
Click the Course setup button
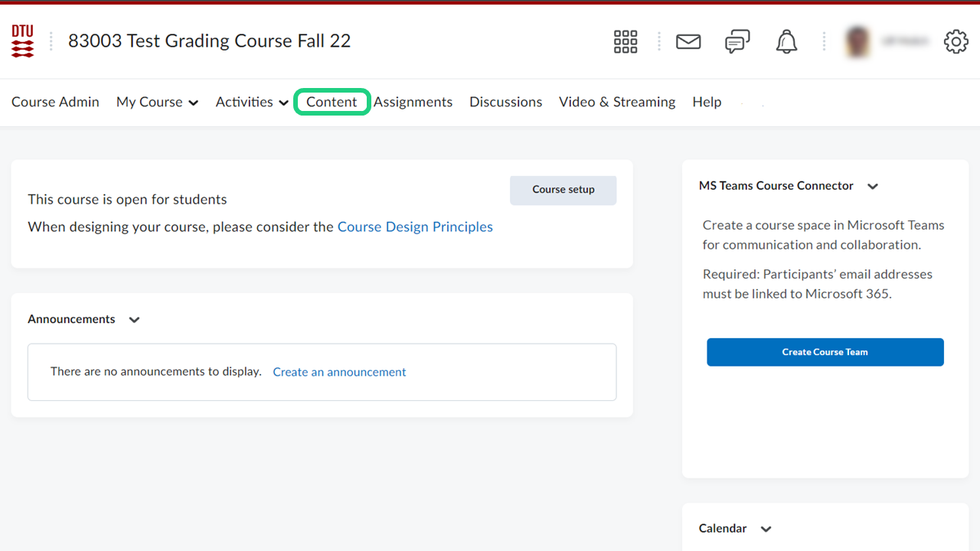point(563,190)
